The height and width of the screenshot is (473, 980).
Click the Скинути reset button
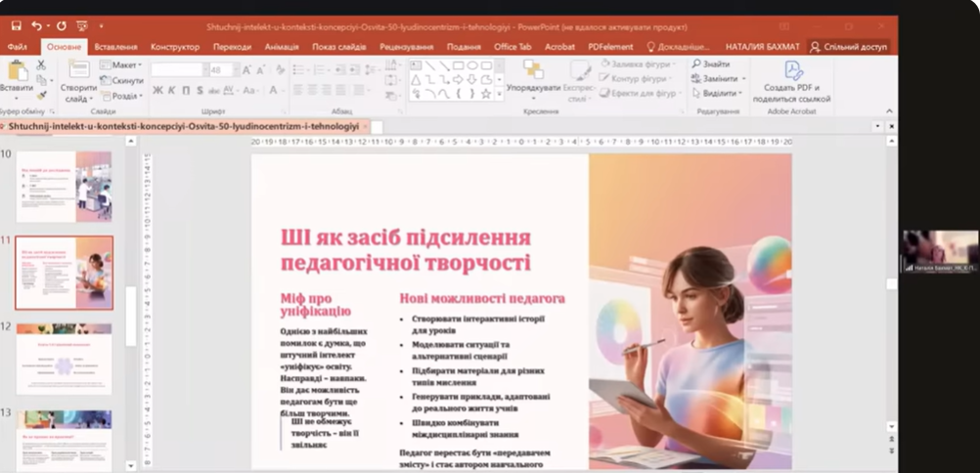[123, 80]
